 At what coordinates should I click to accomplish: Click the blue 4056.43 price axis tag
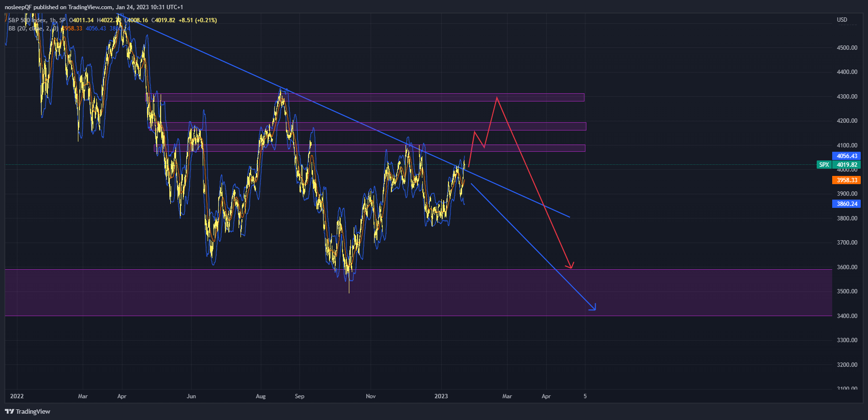point(846,156)
